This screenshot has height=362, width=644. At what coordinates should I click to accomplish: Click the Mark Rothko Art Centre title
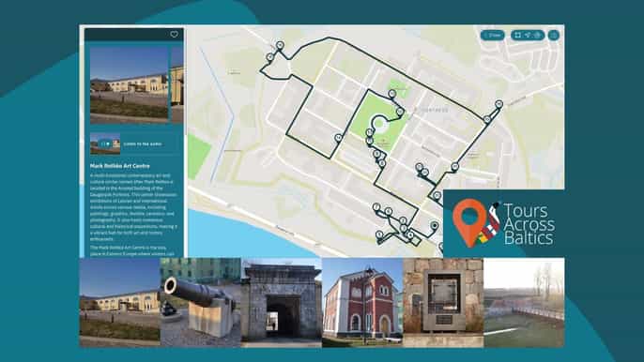(x=120, y=166)
